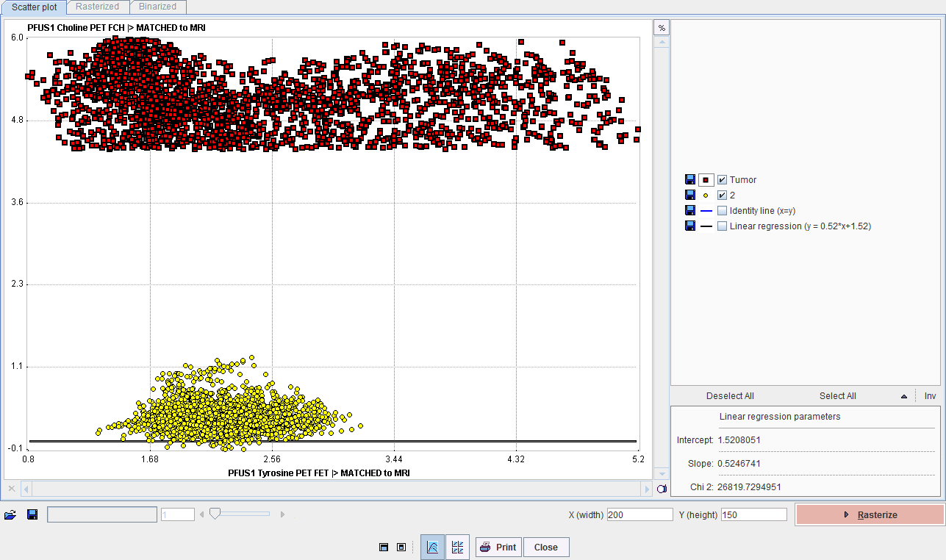Click the zoom reset icon beside horizontal scrollbar
The image size is (946, 560).
(662, 489)
